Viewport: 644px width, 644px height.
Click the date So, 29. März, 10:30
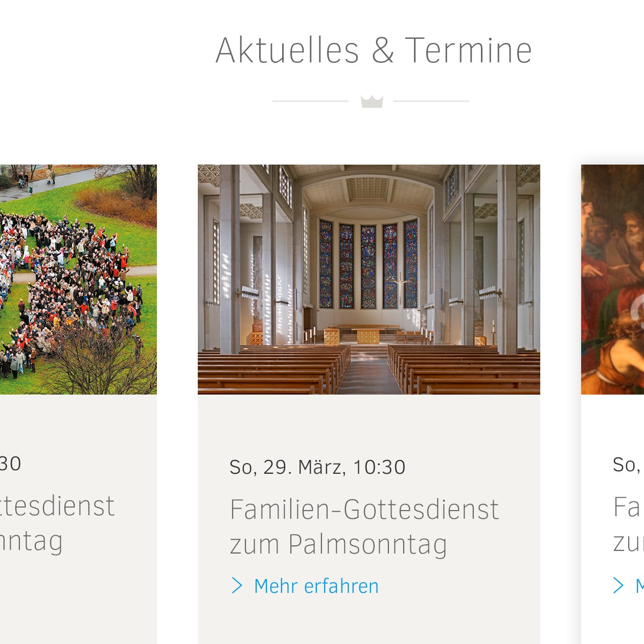[x=317, y=467]
